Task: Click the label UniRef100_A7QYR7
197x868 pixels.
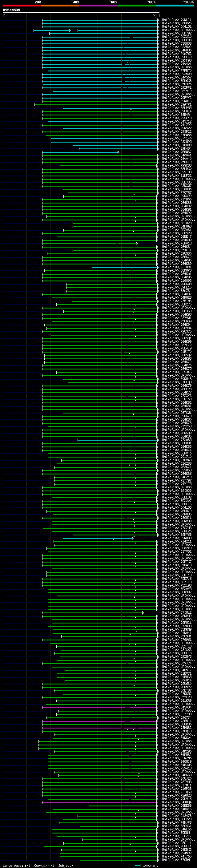Action: [x=176, y=193]
